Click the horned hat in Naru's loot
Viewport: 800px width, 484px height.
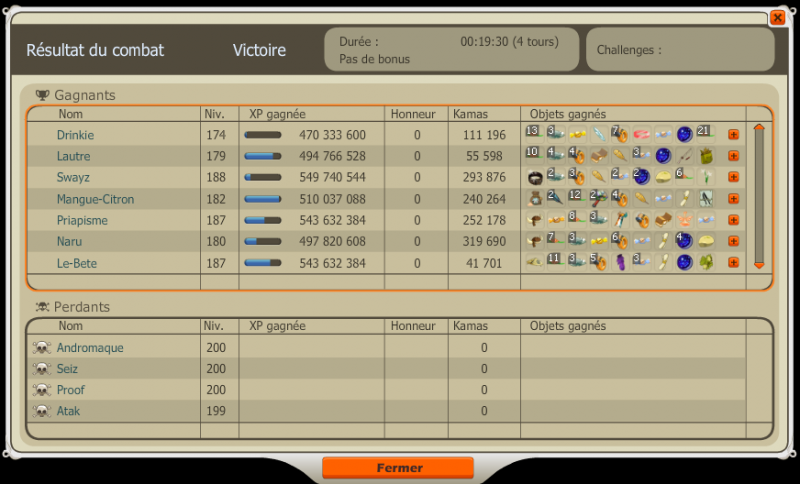pos(534,241)
